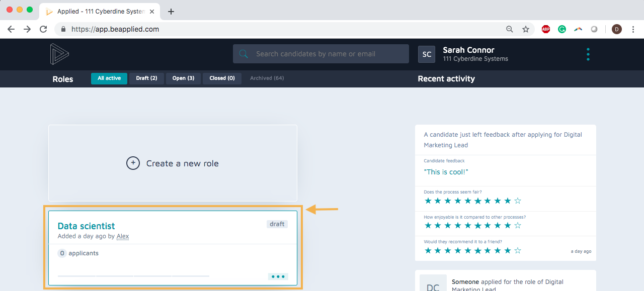644x291 pixels.
Task: Reload the page
Action: pyautogui.click(x=43, y=29)
